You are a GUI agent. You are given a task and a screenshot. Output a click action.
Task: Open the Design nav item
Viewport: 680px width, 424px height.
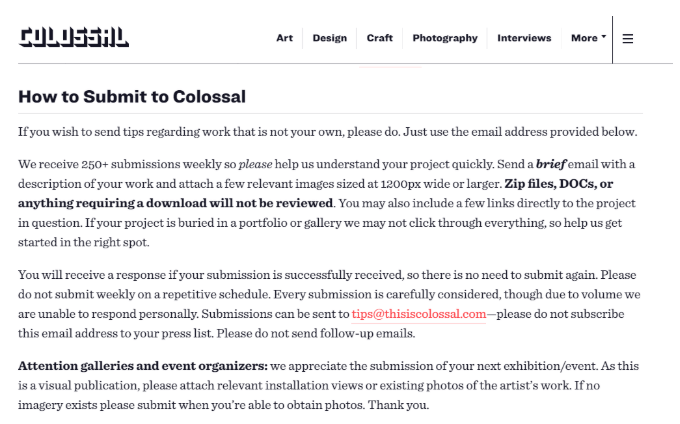[x=330, y=38]
